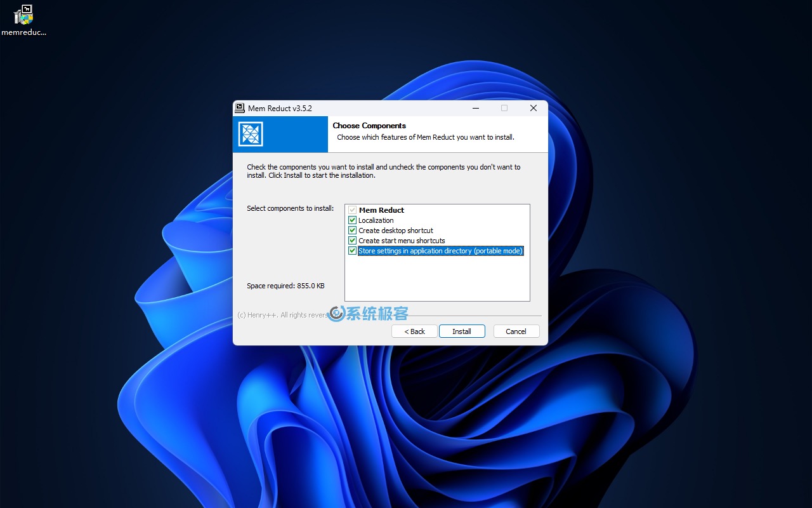Screen dimensions: 812x508
Task: Toggle portable mode settings checkbox
Action: [x=353, y=251]
